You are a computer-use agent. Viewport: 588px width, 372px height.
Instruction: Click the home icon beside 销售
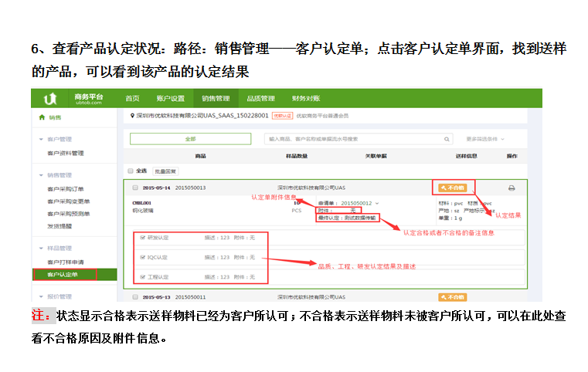click(x=41, y=117)
